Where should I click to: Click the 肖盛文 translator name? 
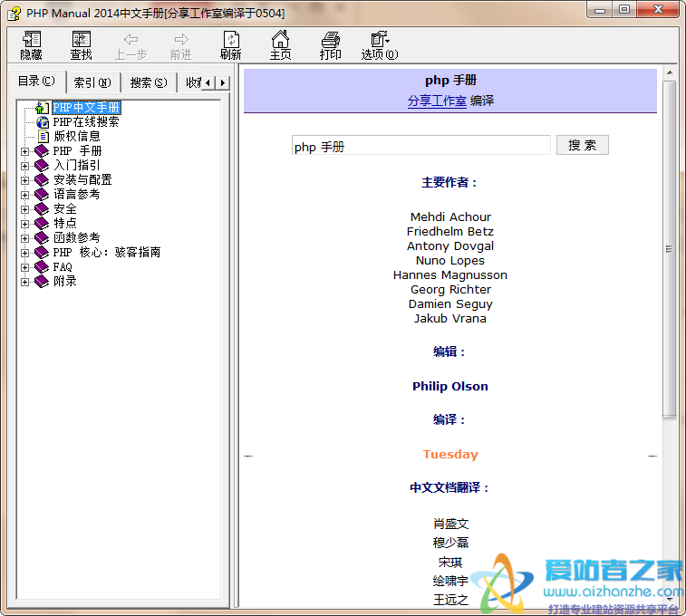450,524
